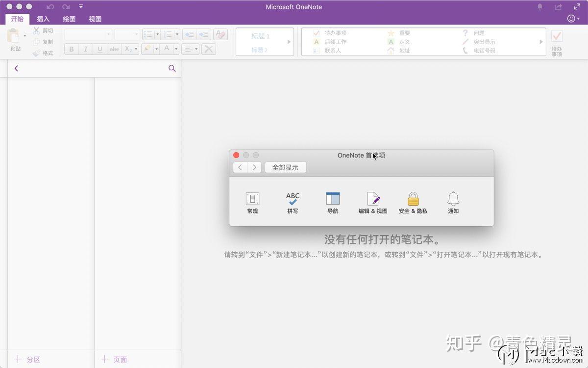Toggle italic formatting in the ribbon
Screen dimensions: 588x368
tap(85, 49)
